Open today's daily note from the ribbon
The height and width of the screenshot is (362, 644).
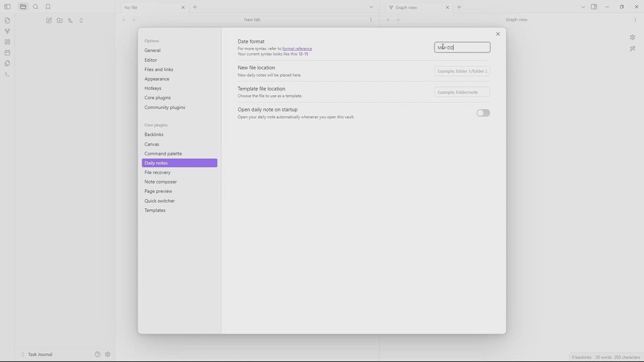[7, 53]
